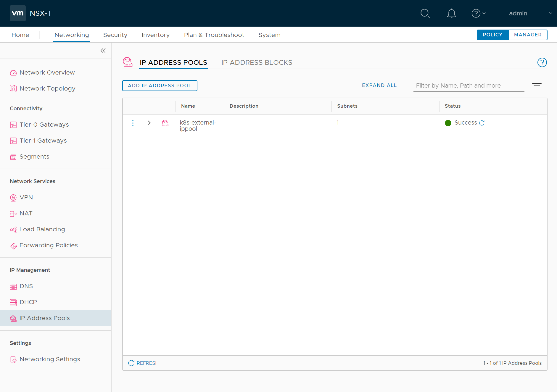Image resolution: width=557 pixels, height=392 pixels.
Task: Open Plan & Troubleshoot tab
Action: click(x=214, y=35)
